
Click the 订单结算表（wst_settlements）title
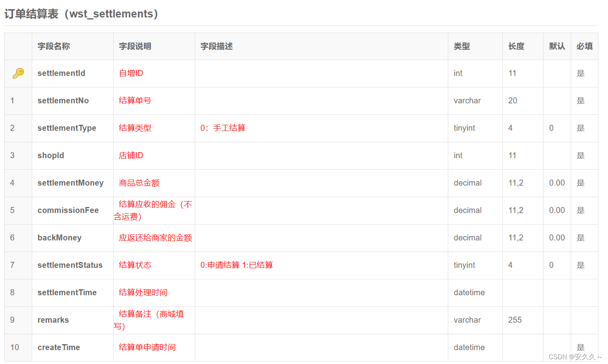(81, 13)
